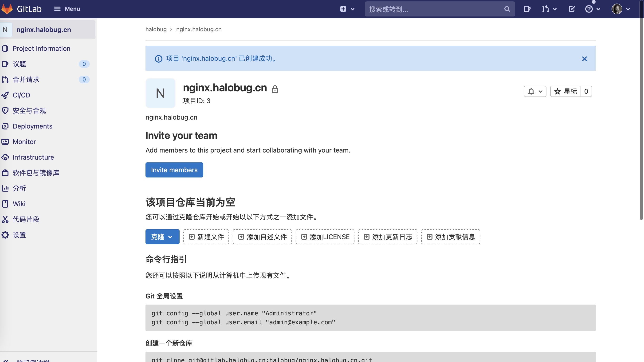The width and height of the screenshot is (644, 362).
Task: Click the 新建文件 new file button
Action: [x=207, y=237]
